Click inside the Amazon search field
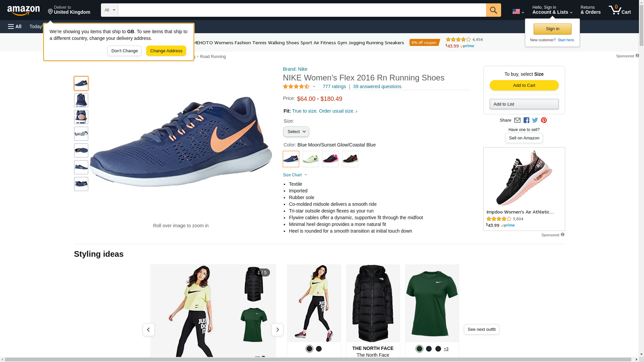This screenshot has width=644, height=362. (302, 10)
